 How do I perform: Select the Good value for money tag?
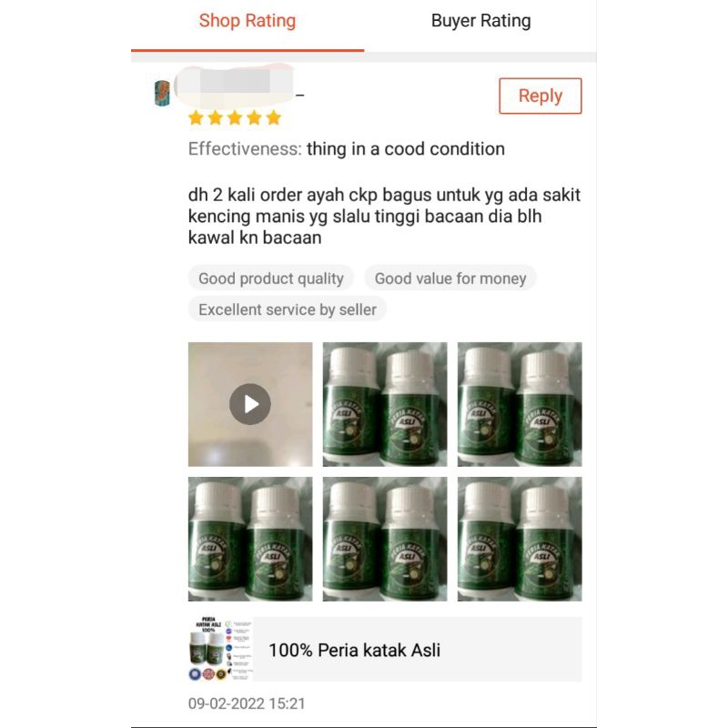pos(450,278)
